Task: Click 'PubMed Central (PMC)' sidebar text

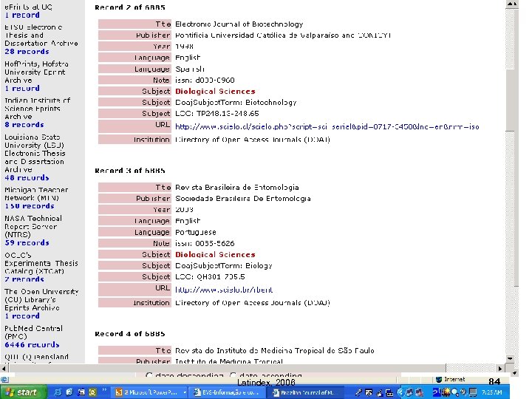Action: 33,332
